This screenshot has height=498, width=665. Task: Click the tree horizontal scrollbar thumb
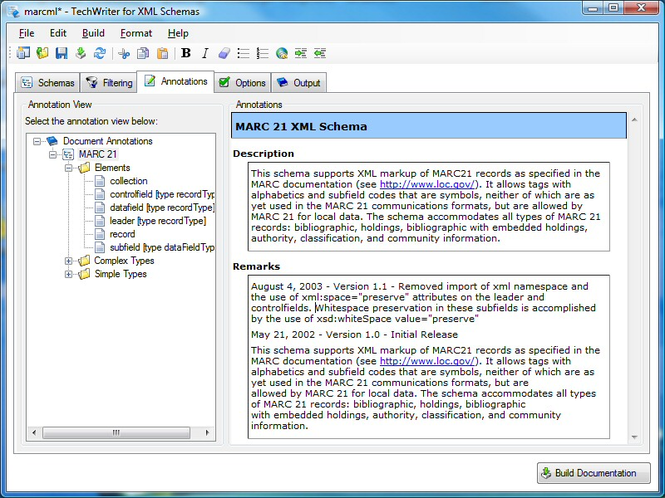tap(116, 433)
